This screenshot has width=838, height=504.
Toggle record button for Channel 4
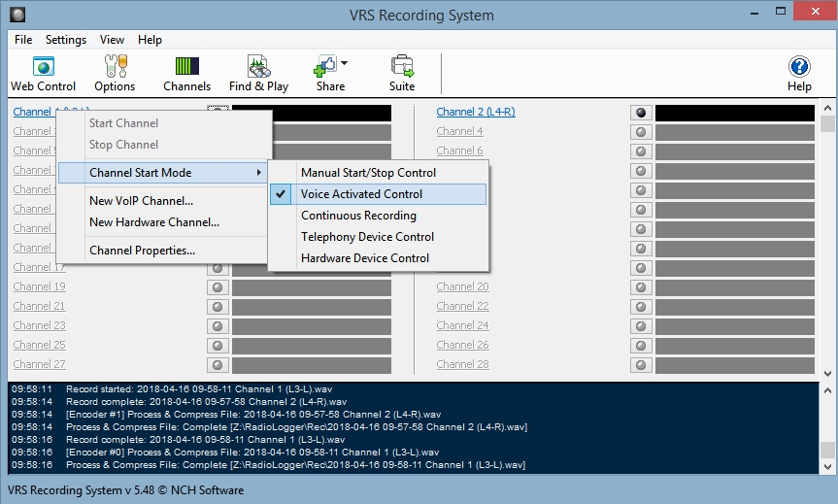641,131
